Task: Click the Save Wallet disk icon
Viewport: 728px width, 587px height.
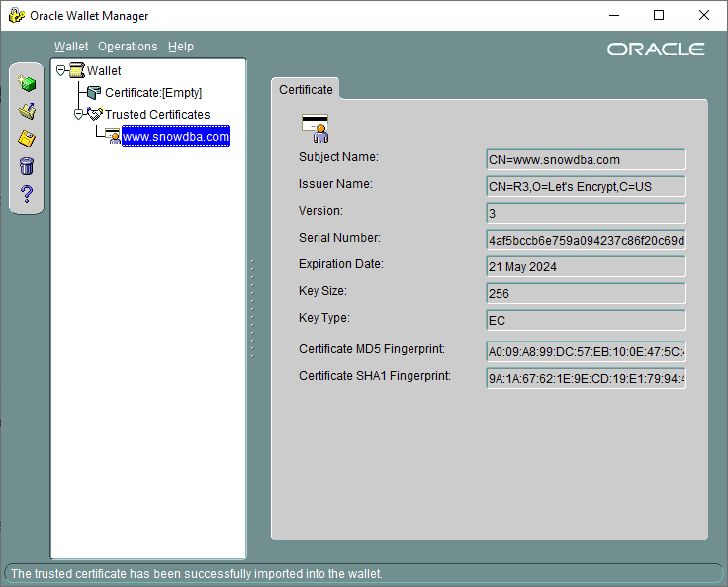Action: tap(27, 139)
